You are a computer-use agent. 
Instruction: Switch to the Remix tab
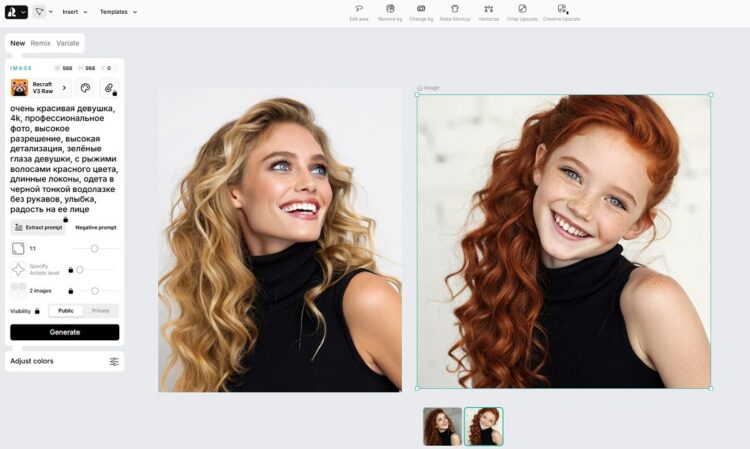click(x=41, y=43)
